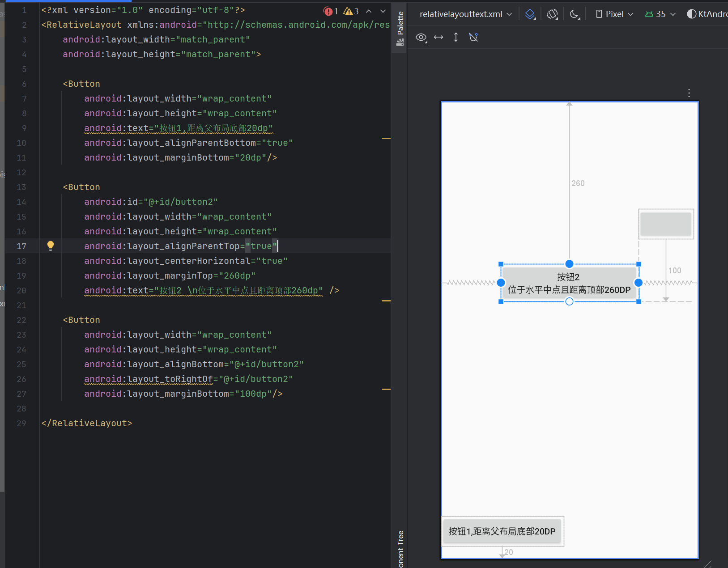
Task: Select the 按钮2 button in preview
Action: [x=569, y=283]
